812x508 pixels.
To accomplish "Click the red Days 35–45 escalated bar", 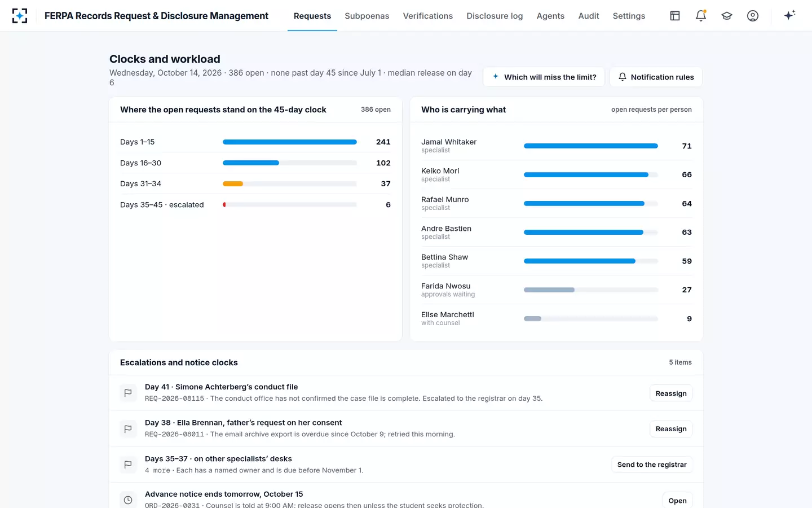I will click(x=224, y=205).
